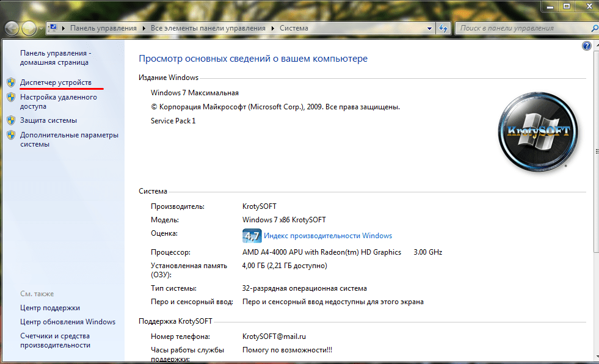
Task: Click 32-разрядная операционная система text
Action: point(305,288)
